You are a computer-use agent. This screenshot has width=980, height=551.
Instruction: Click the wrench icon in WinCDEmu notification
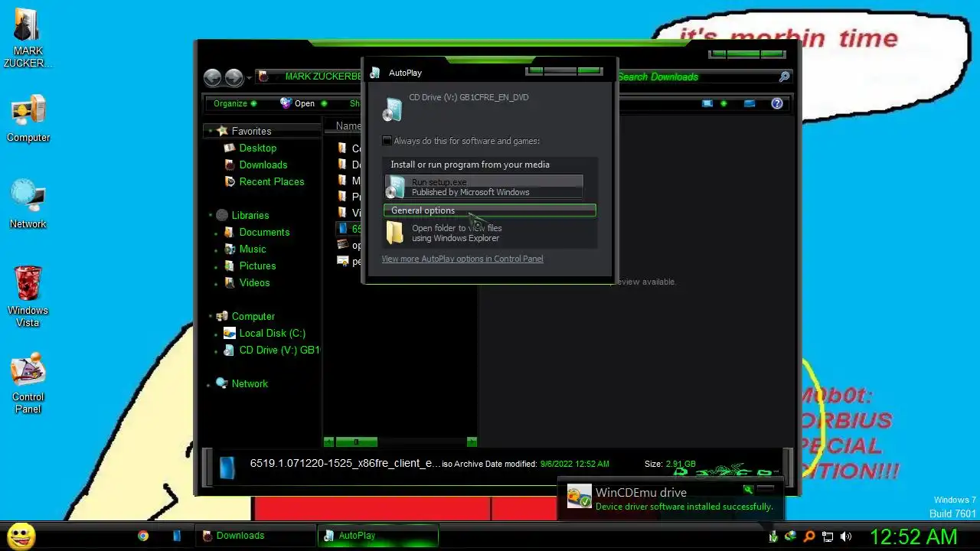(x=748, y=489)
